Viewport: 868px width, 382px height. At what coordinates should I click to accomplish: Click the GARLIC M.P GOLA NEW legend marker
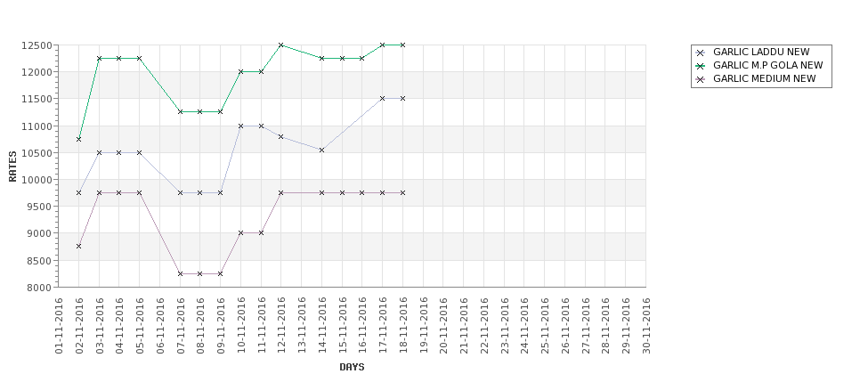click(x=701, y=66)
